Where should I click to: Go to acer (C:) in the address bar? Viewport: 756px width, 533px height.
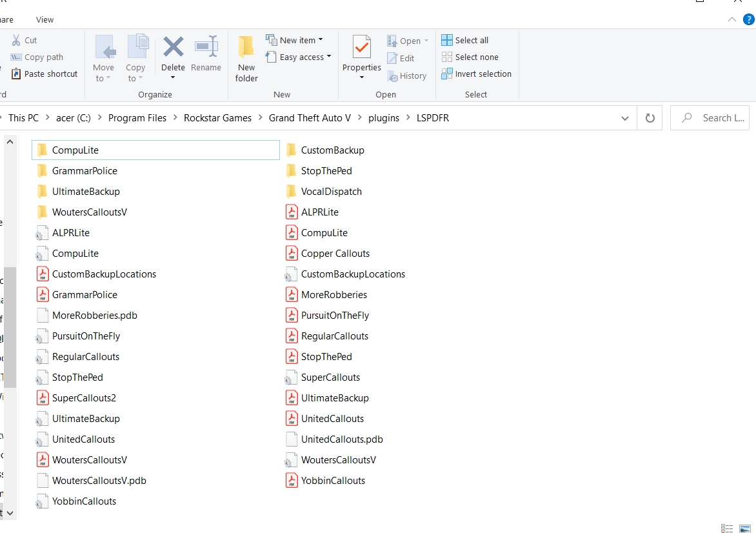point(74,117)
